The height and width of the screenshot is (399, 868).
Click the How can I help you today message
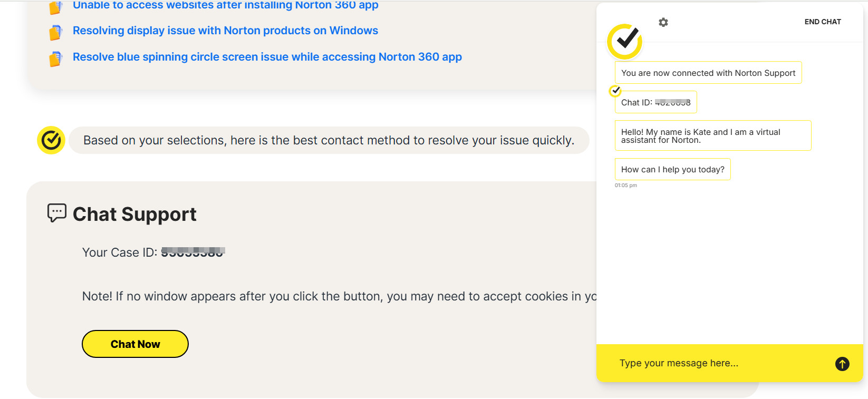(x=672, y=169)
